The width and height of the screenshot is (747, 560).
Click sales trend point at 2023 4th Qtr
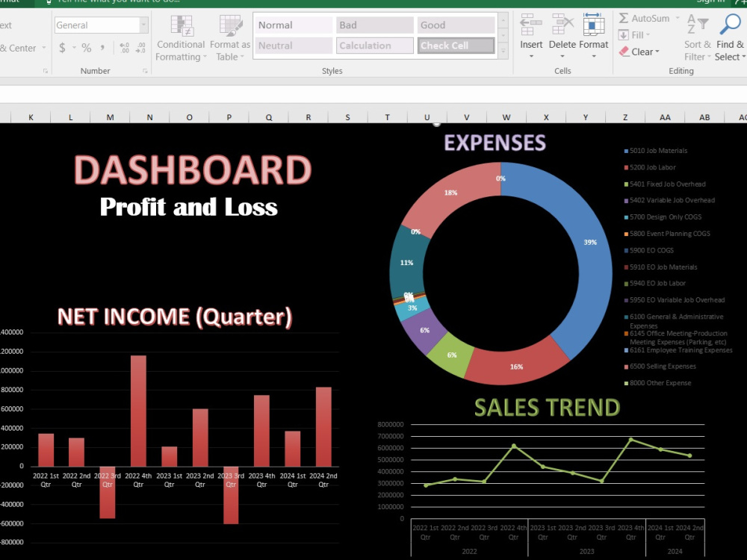(630, 440)
